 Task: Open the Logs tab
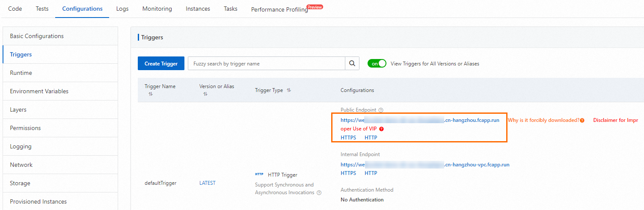[122, 9]
